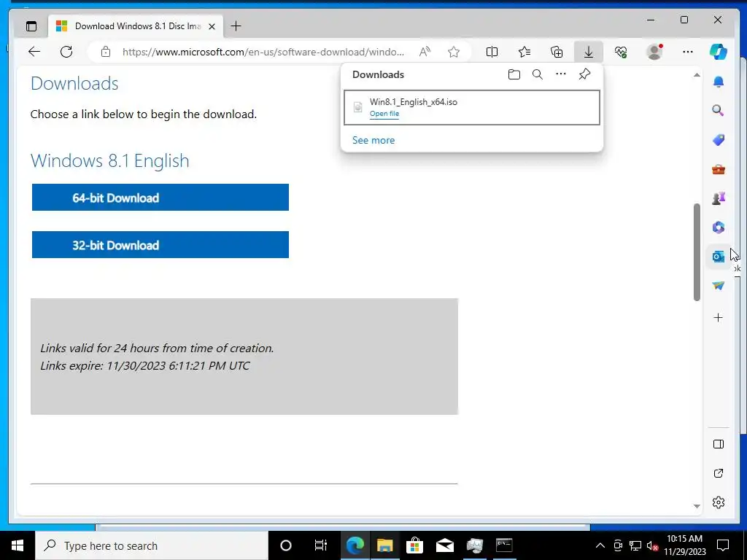The image size is (747, 560).
Task: Search downloads using the magnifier icon
Action: click(538, 74)
